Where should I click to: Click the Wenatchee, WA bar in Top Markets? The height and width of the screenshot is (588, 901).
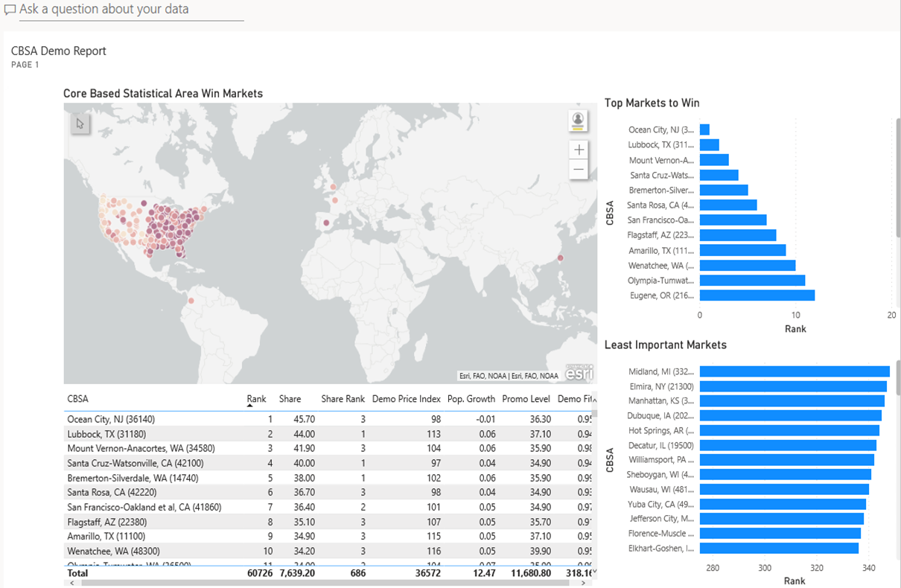(x=748, y=265)
